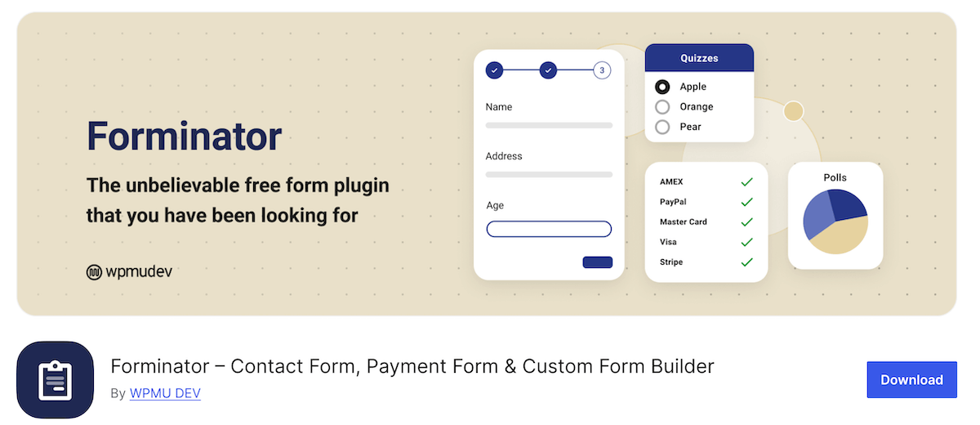Click the Polls pie chart

click(835, 221)
